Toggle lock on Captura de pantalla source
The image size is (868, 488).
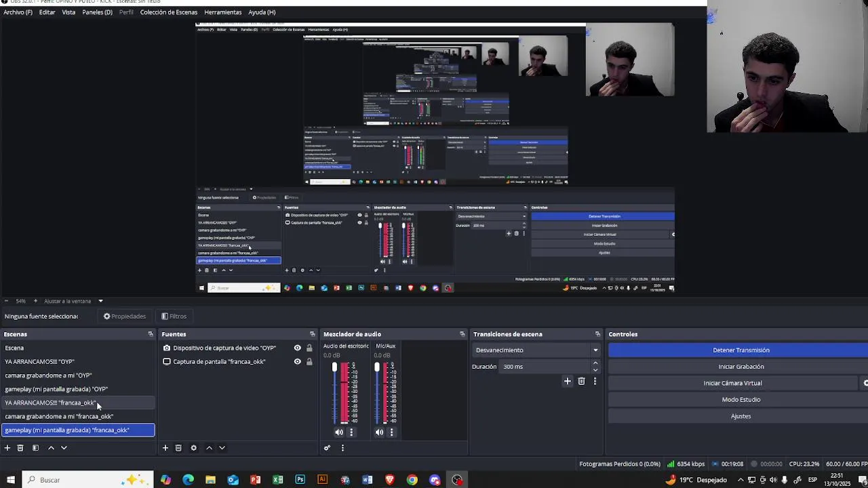[309, 362]
